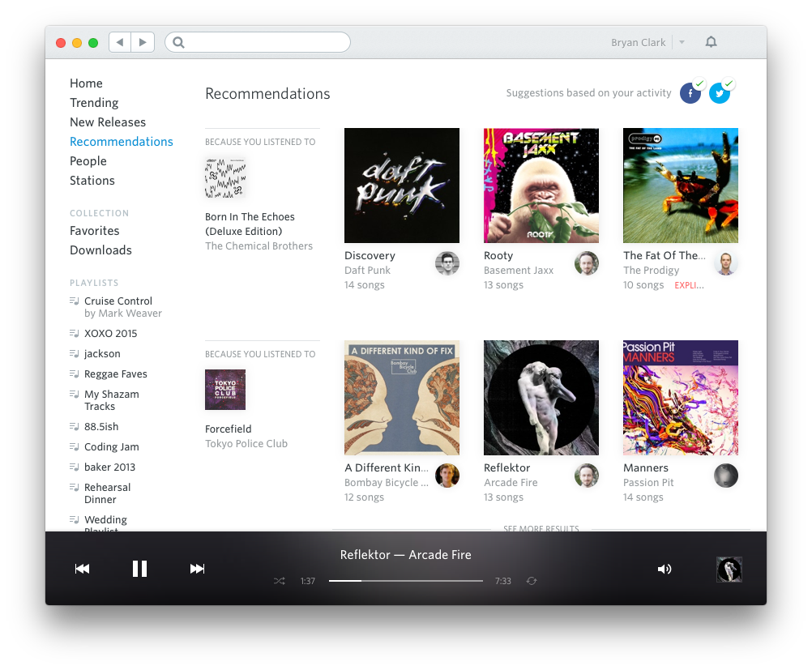Open the Tokyo Police Club artist link
The width and height of the screenshot is (812, 670).
coord(246,444)
